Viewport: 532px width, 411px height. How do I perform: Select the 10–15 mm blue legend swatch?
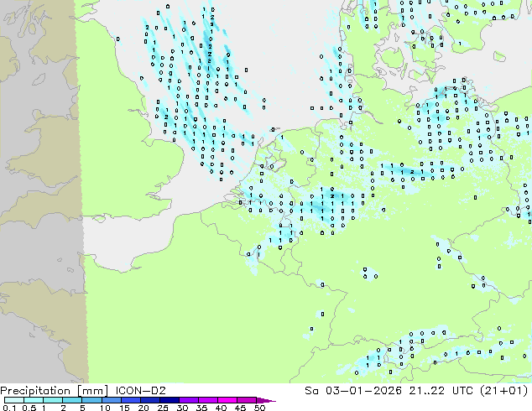pyautogui.click(x=112, y=400)
